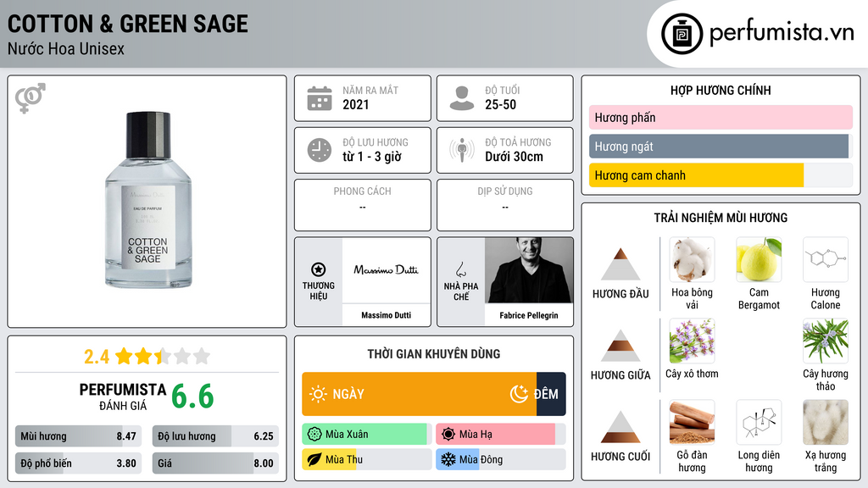This screenshot has height=488, width=868.
Task: Open the Xạ hương trắng white musk note
Action: (x=826, y=422)
